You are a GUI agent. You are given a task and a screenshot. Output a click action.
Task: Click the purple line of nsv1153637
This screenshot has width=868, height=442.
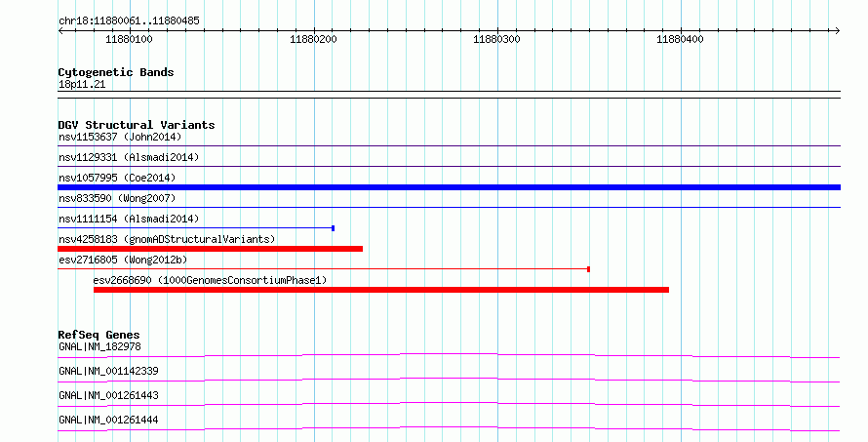pos(449,146)
